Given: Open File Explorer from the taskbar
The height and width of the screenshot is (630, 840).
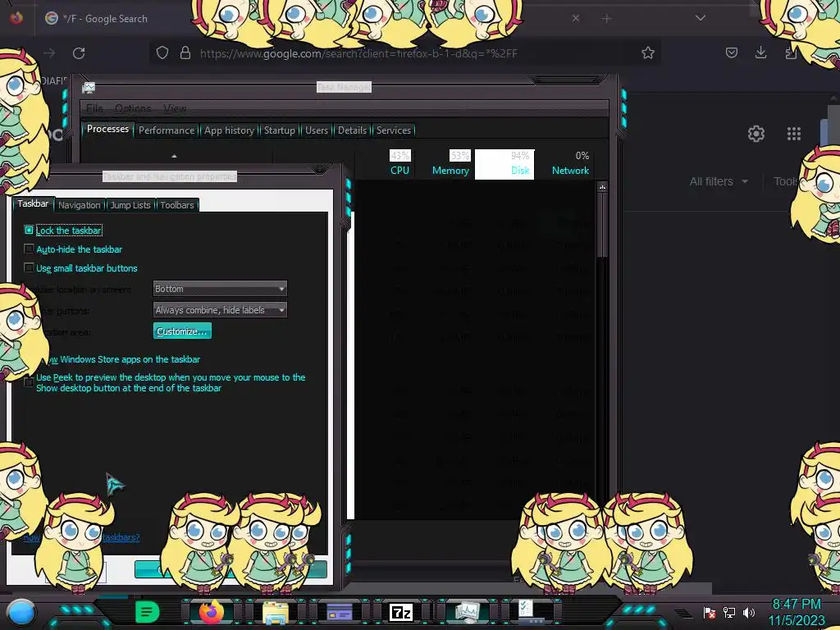Looking at the screenshot, I should coord(276,612).
